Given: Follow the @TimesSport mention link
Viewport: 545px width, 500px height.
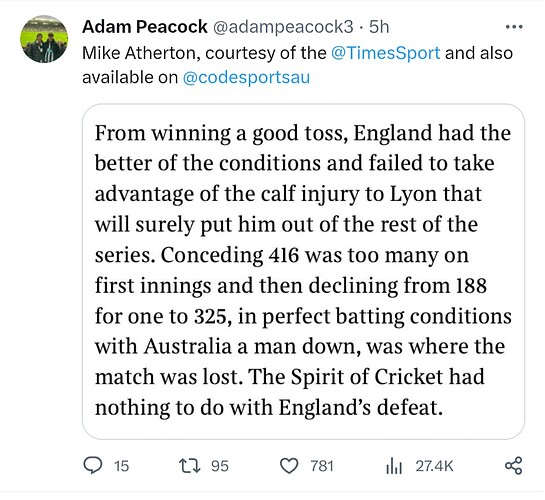Looking at the screenshot, I should click(385, 53).
